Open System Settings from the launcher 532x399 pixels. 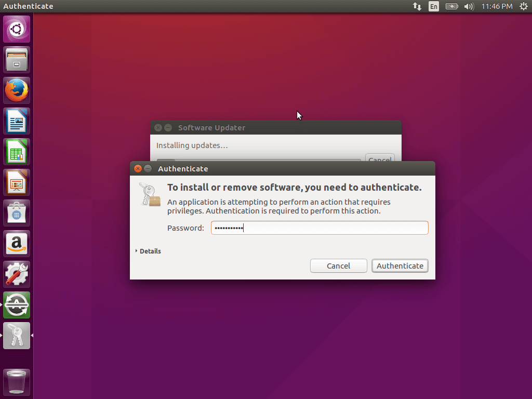coord(16,274)
